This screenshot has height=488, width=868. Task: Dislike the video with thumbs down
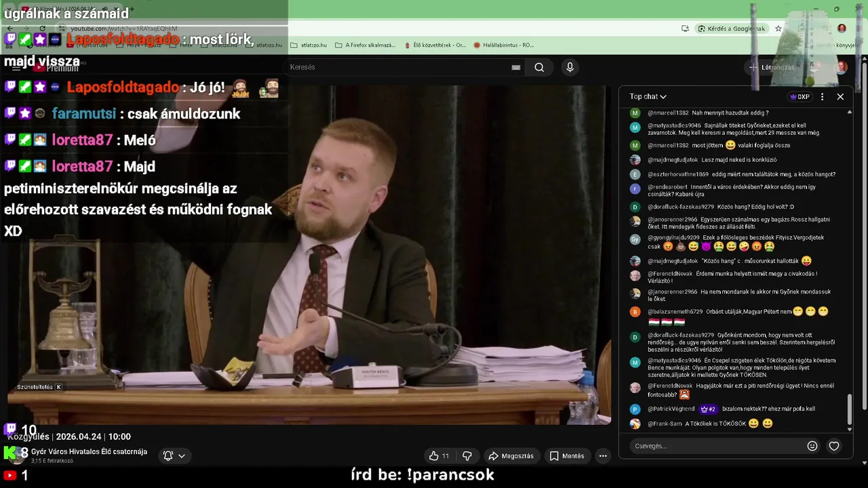coord(467,456)
